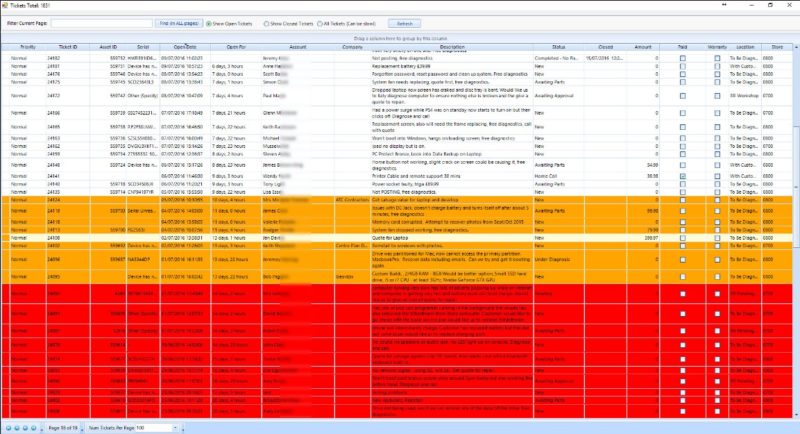Sort by the Status column header
Image resolution: width=800 pixels, height=434 pixels.
558,47
